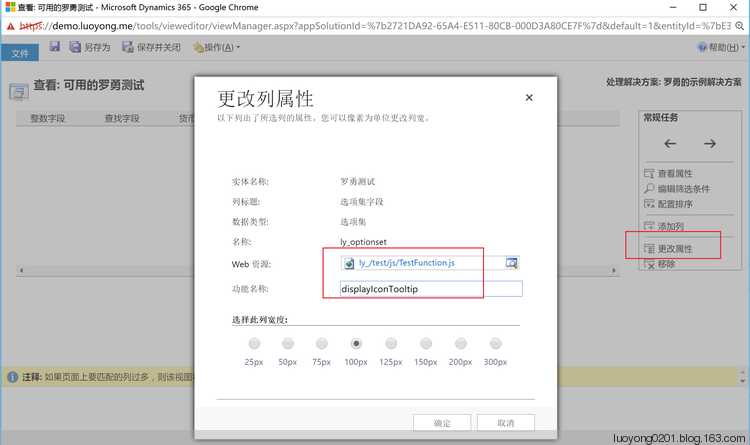Click the horizontal scrollbar right arrow
This screenshot has height=445, width=750.
click(614, 270)
